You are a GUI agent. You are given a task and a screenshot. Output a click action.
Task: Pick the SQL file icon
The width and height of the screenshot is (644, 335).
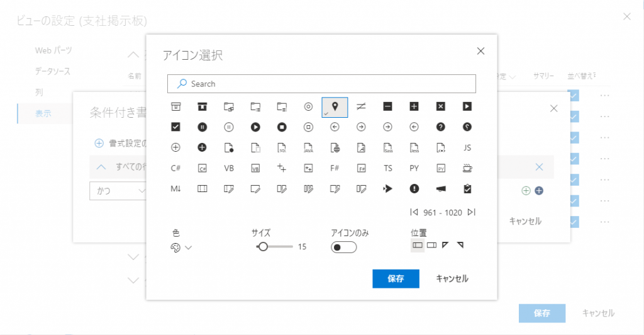pyautogui.click(x=282, y=148)
